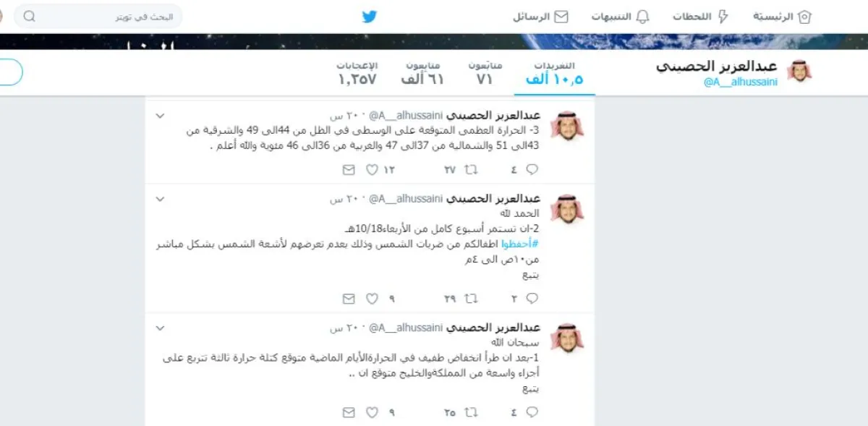868x426 pixels.
Task: View the الإعجابات likes tab
Action: [x=357, y=74]
